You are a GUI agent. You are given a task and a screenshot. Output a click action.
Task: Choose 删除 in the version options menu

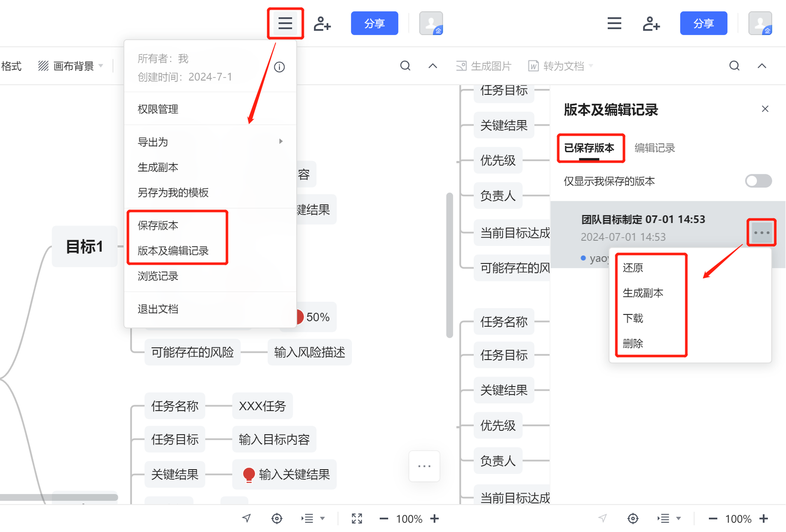(x=690, y=343)
